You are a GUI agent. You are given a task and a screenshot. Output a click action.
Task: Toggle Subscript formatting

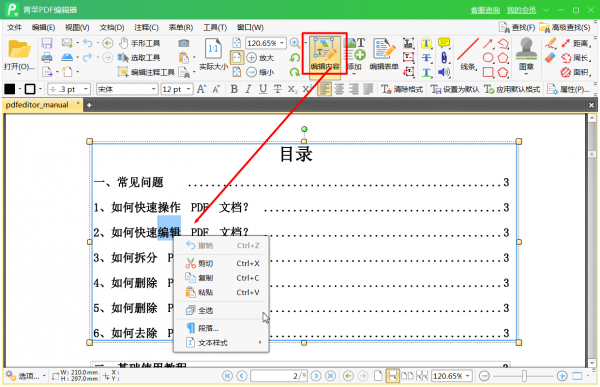[x=292, y=89]
